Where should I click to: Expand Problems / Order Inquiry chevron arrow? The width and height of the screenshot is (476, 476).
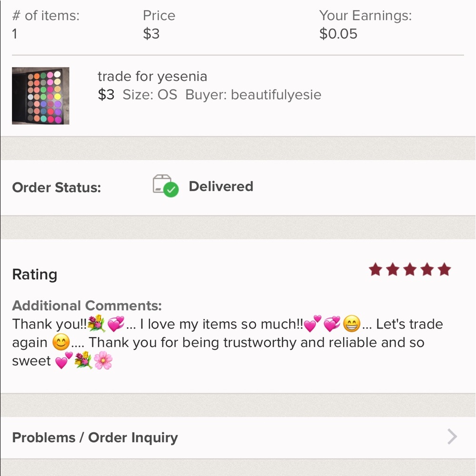pyautogui.click(x=452, y=437)
